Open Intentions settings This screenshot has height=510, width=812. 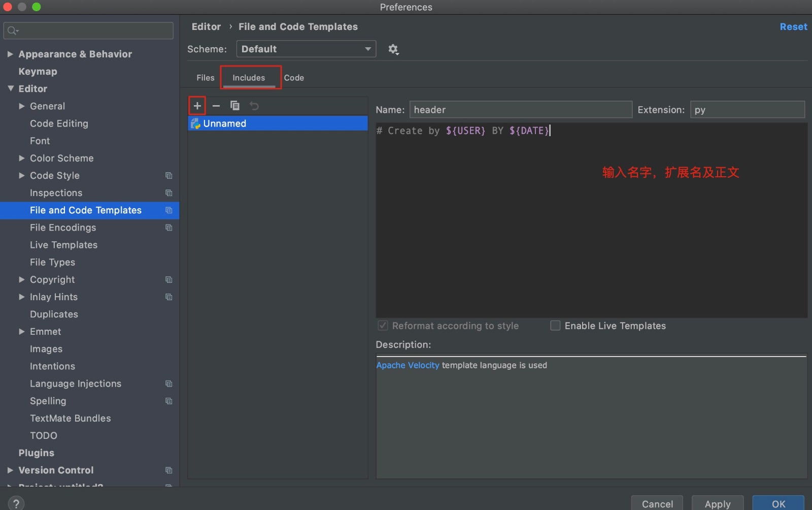pos(52,366)
